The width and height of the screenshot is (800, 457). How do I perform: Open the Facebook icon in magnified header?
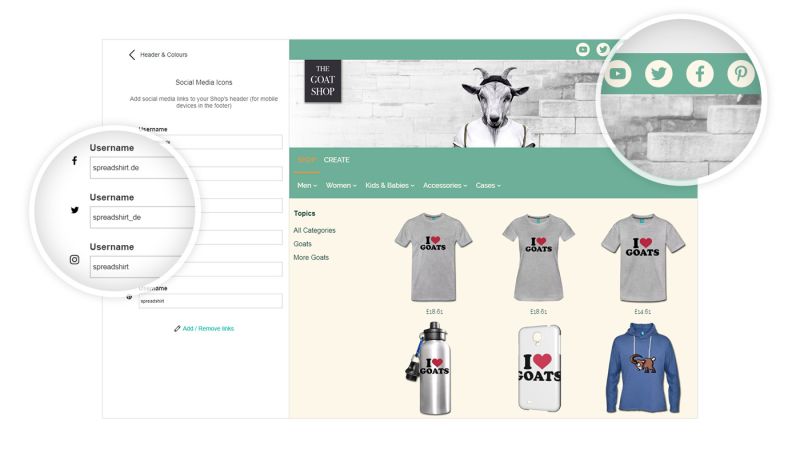(699, 74)
